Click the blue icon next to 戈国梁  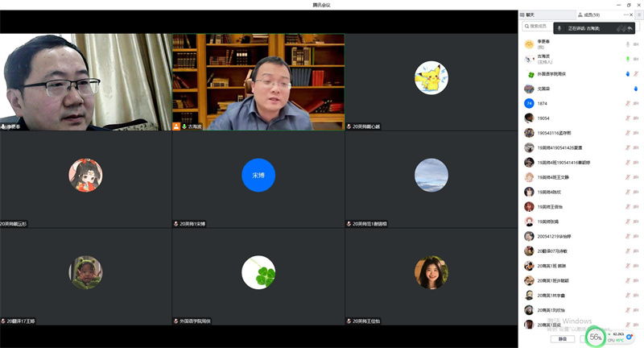pyautogui.click(x=636, y=89)
